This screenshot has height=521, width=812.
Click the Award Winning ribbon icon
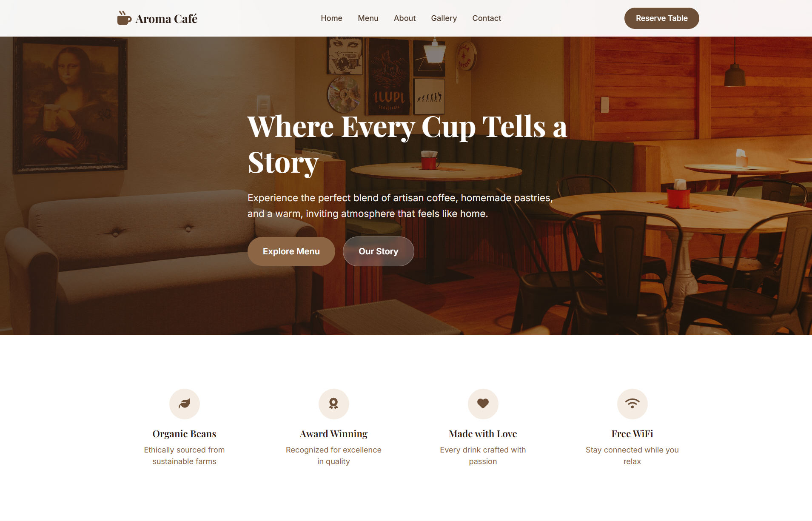334,404
